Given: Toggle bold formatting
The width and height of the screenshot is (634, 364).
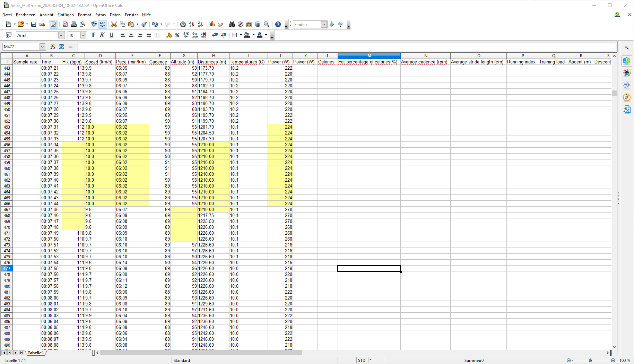Looking at the screenshot, I should [x=94, y=35].
